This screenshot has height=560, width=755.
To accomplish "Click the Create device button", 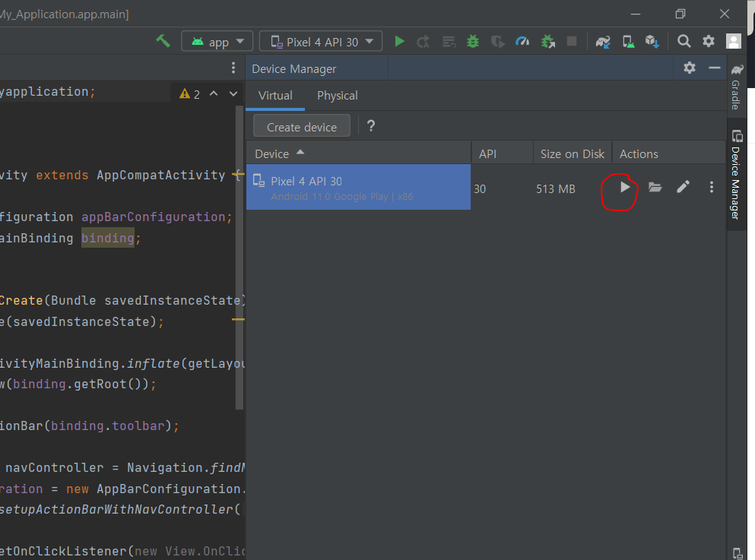I will pyautogui.click(x=302, y=127).
